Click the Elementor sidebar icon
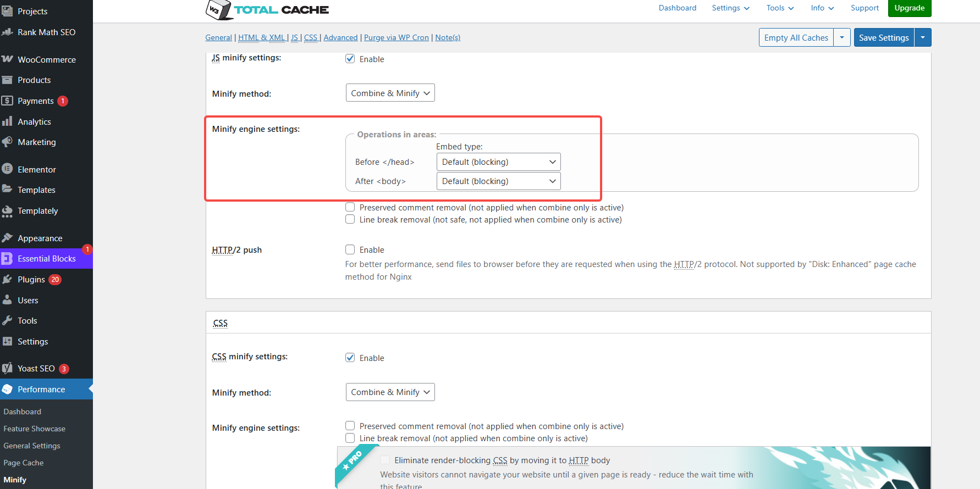The height and width of the screenshot is (489, 980). coord(7,169)
